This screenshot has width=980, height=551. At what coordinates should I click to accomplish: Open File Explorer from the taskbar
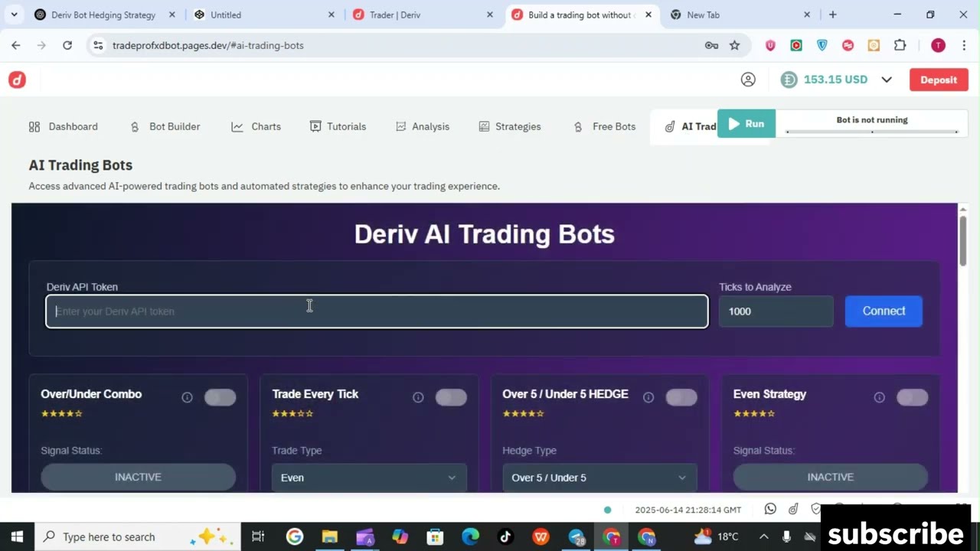click(330, 536)
